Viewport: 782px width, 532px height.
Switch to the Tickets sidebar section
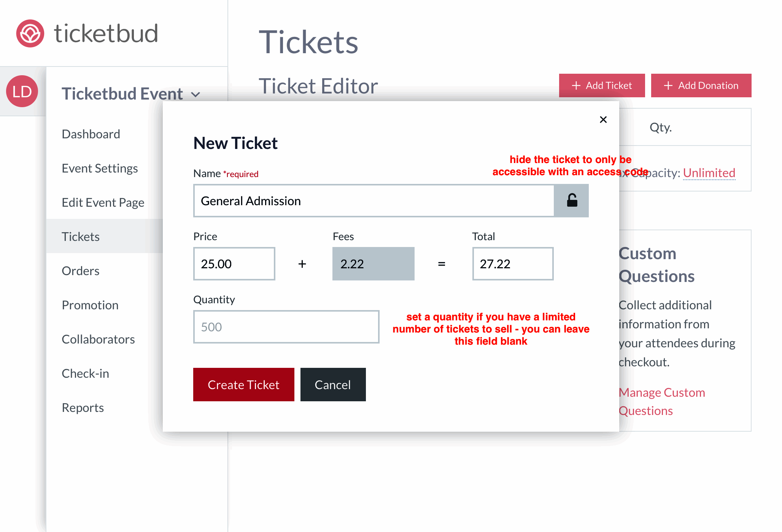click(x=81, y=236)
